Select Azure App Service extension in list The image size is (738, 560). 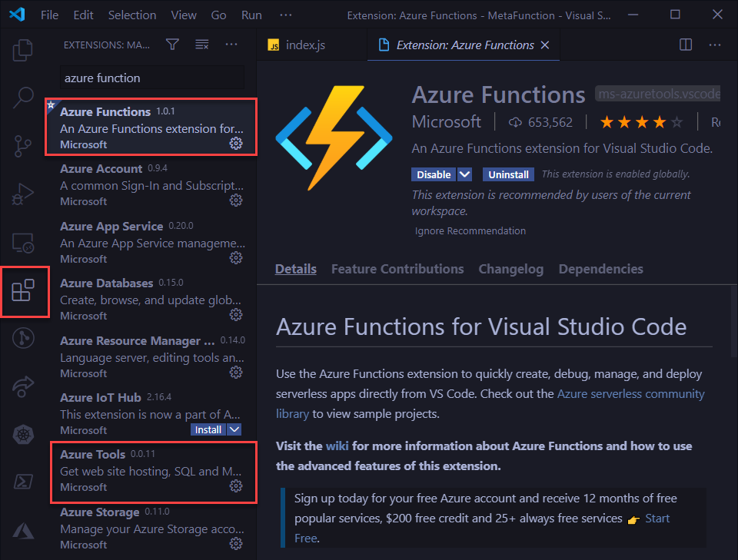tap(151, 242)
